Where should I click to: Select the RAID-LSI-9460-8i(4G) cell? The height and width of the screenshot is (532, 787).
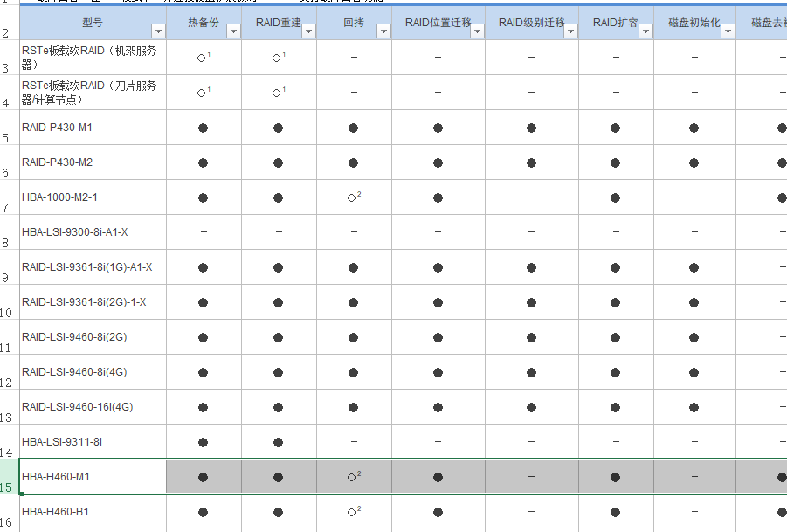point(93,372)
